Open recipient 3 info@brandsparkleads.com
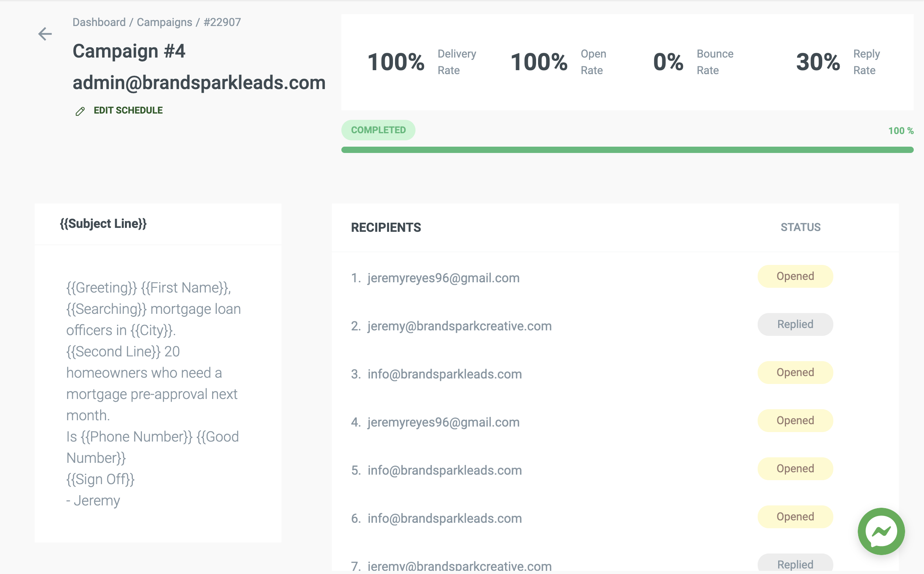 click(444, 374)
